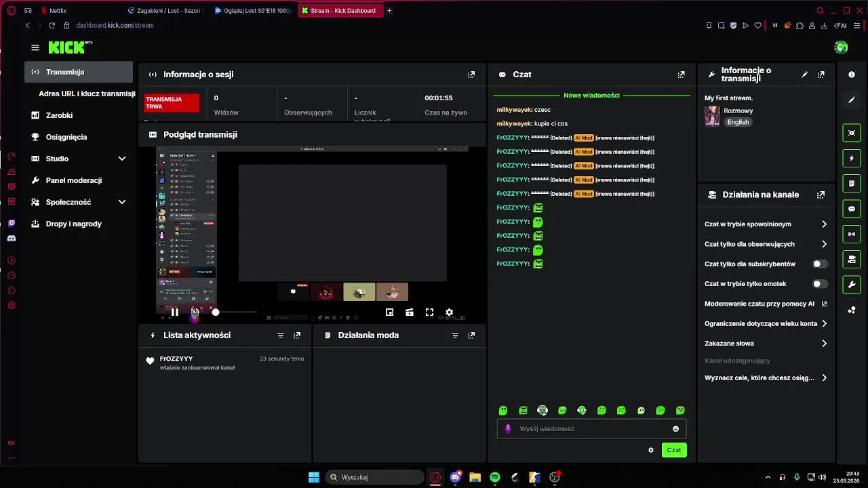Select Transmisja in the sidebar
The height and width of the screenshot is (488, 868).
[x=79, y=72]
